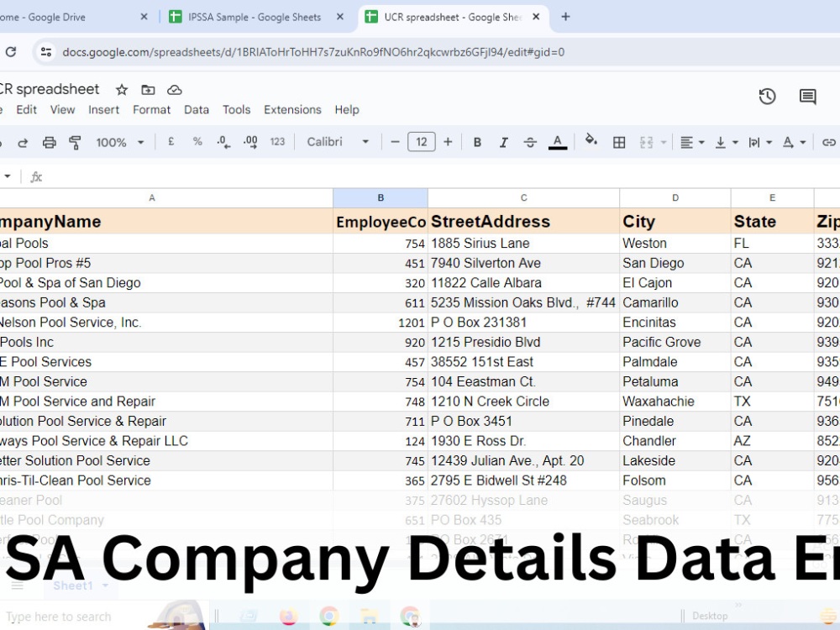Select column D header

tap(675, 198)
